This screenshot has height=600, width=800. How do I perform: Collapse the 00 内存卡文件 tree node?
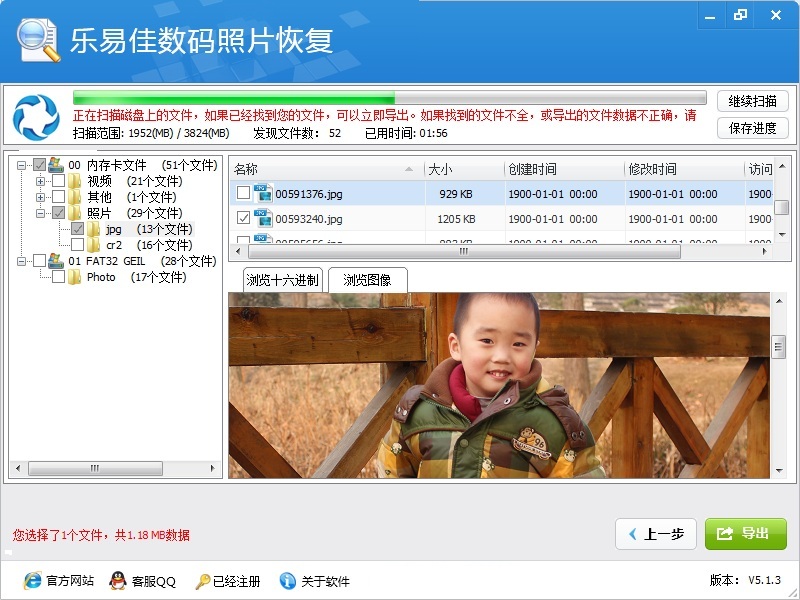click(20, 165)
